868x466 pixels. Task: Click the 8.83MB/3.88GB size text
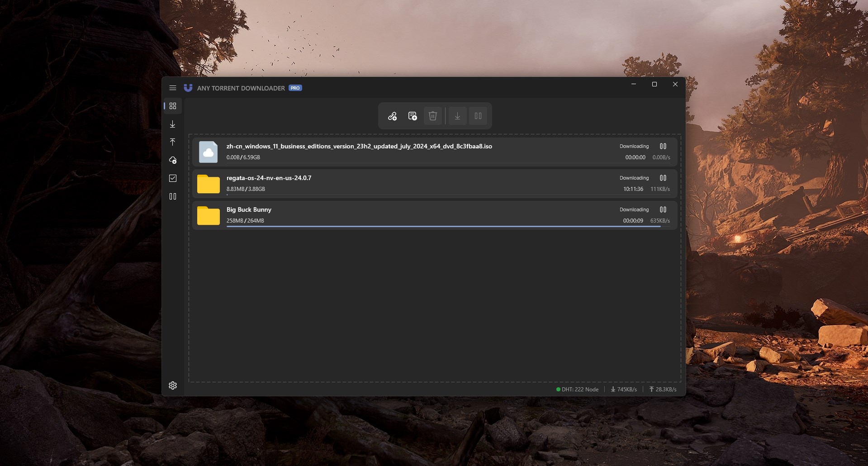click(x=246, y=189)
